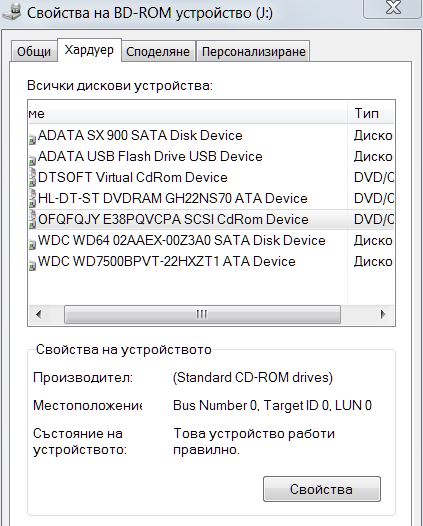
Task: Click the WDC WD7500BPVT disk icon
Action: pos(32,265)
